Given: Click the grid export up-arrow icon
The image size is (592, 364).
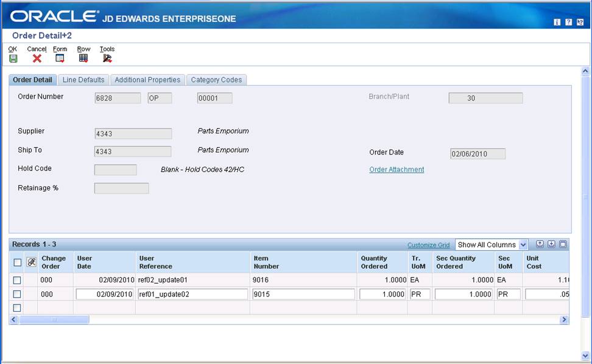Looking at the screenshot, I should [x=540, y=244].
